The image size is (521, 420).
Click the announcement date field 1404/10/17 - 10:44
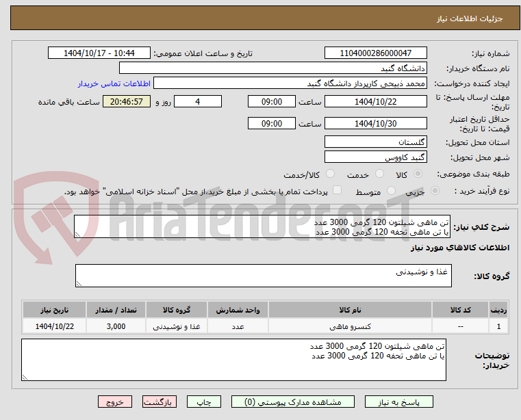tap(99, 53)
